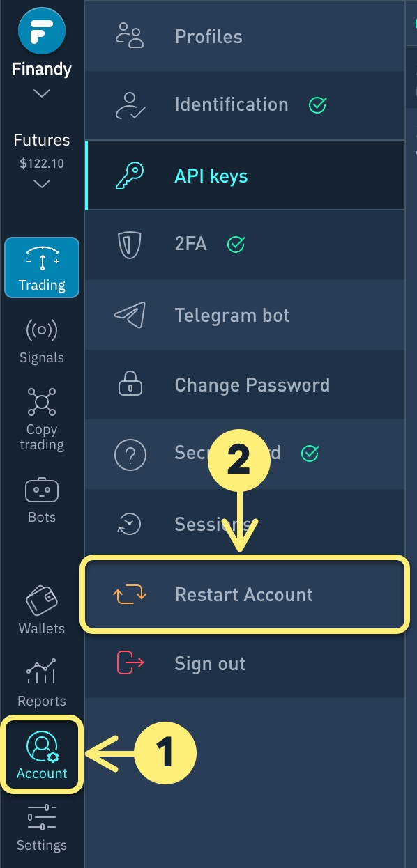Expand the Futures balance chevron

[x=42, y=184]
